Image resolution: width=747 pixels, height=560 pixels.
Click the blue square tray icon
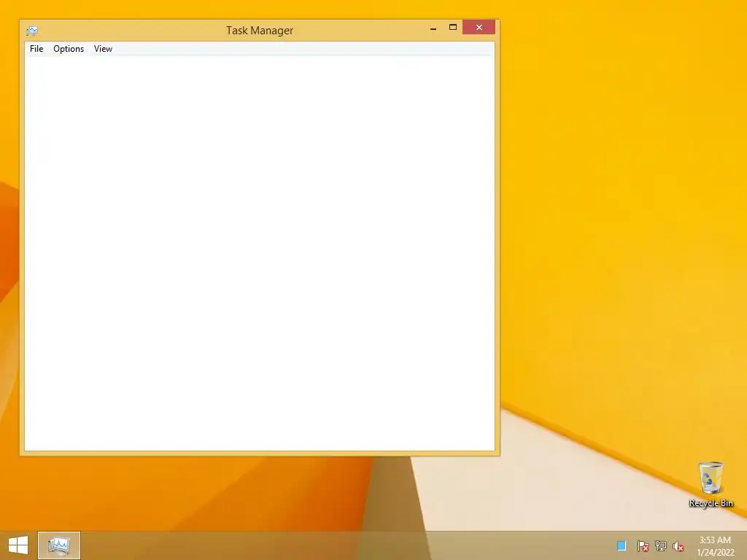622,545
